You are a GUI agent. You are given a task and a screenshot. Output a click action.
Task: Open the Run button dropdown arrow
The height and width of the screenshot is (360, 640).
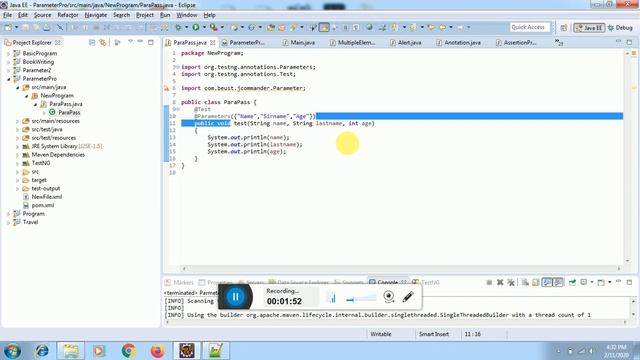tap(204, 27)
